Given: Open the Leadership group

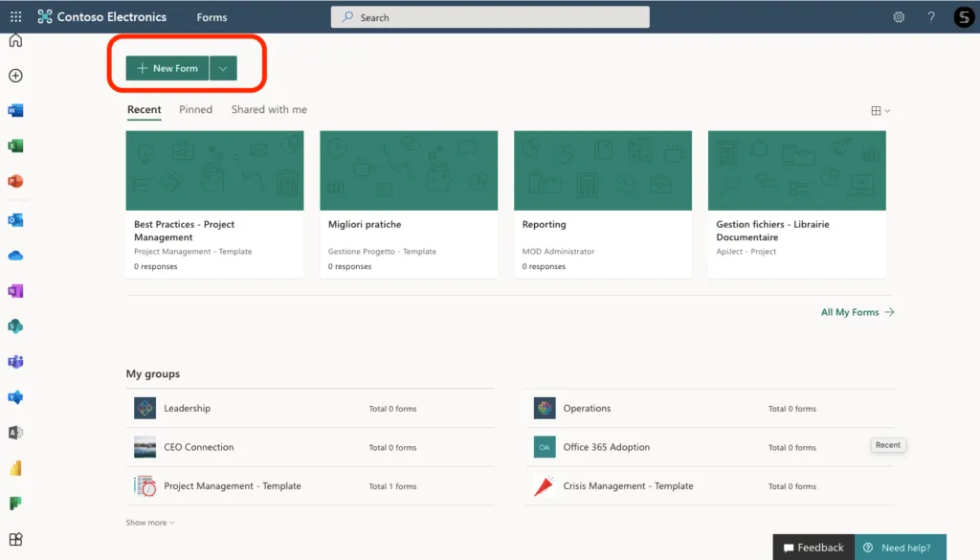Looking at the screenshot, I should tap(310, 408).
